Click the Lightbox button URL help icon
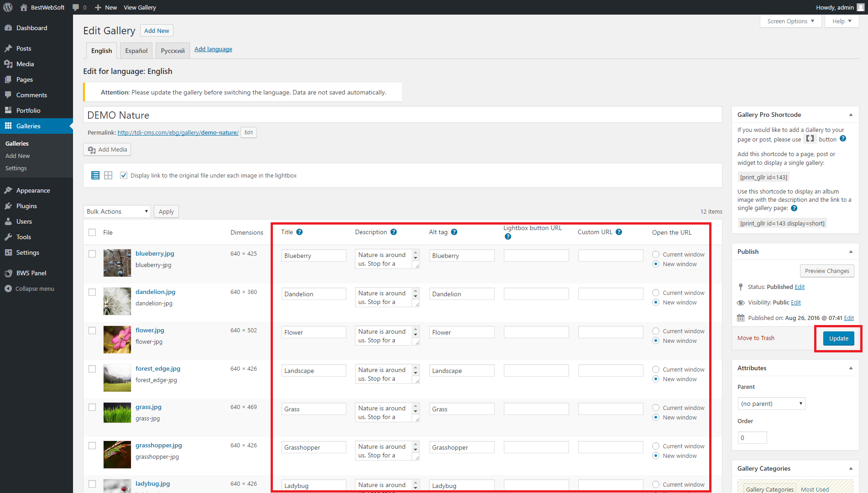Screen dimensions: 868x493 [x=507, y=236]
